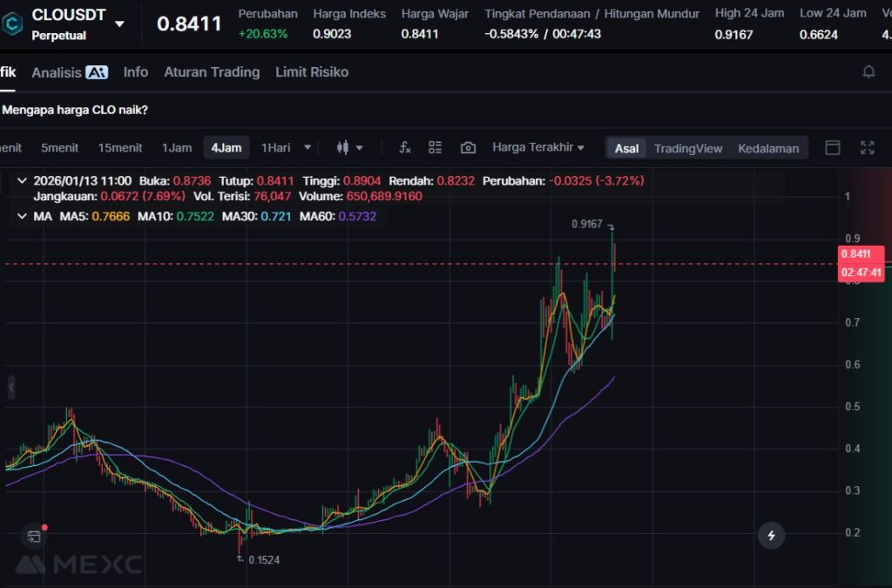The image size is (892, 588).
Task: Open the Aturan Trading tab
Action: [x=212, y=72]
